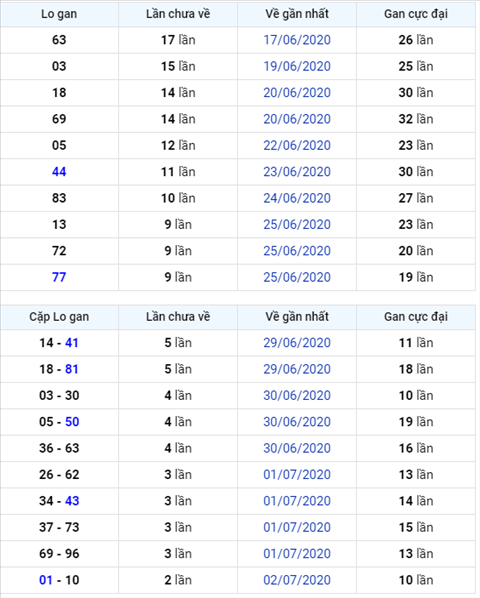
Task: Select blue number 81 in pair 18 - 81
Action: tap(72, 369)
